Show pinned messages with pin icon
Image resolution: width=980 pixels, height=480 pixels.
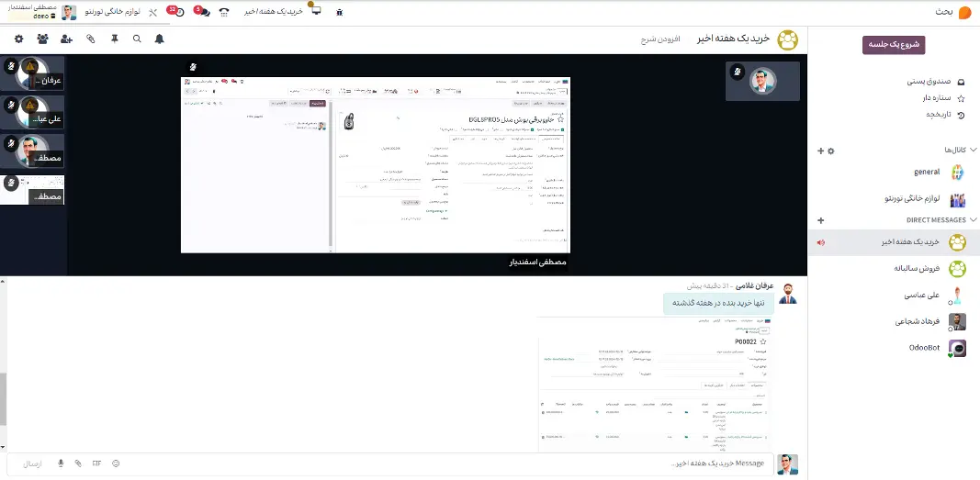coord(114,39)
